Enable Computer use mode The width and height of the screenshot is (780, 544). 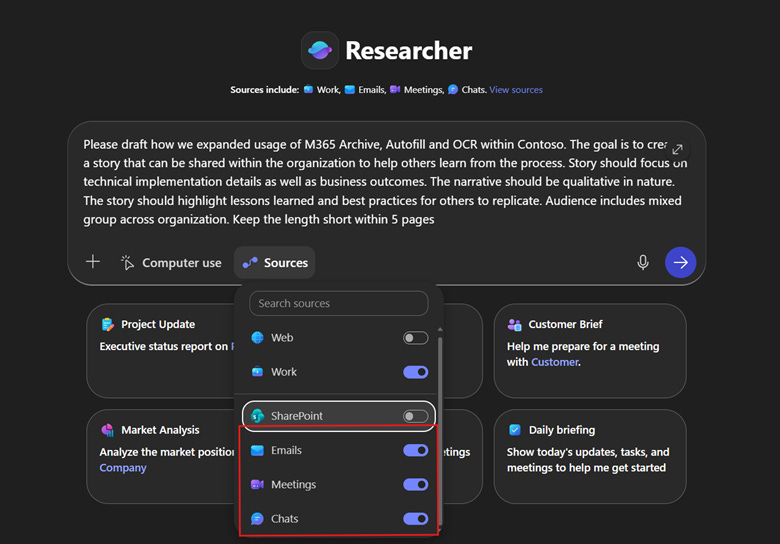click(x=171, y=263)
